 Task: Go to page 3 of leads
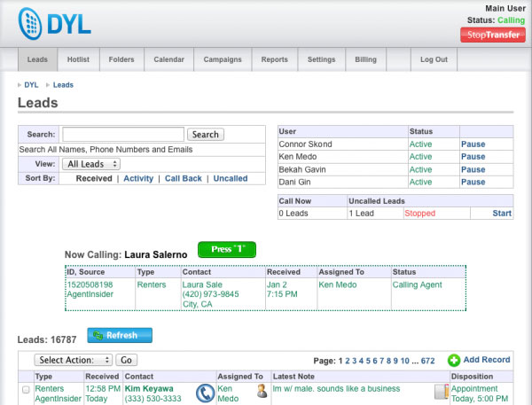354,361
